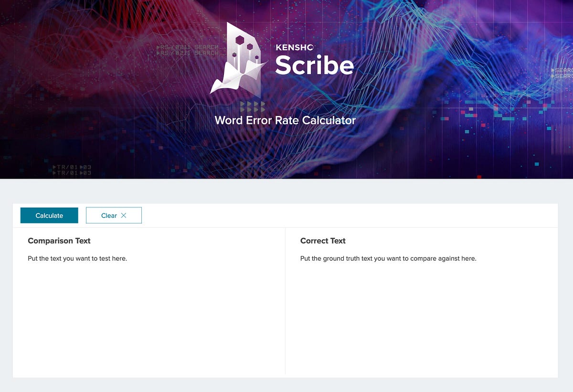Select the Scribe wordmark in the banner
This screenshot has height=392, width=573.
click(x=314, y=66)
